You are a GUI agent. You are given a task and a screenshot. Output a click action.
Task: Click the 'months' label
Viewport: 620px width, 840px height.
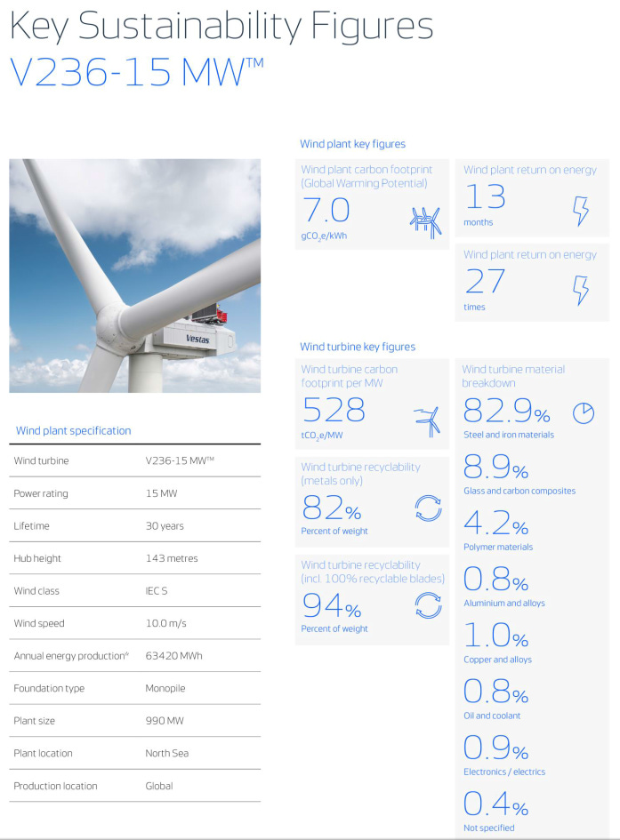tap(478, 222)
